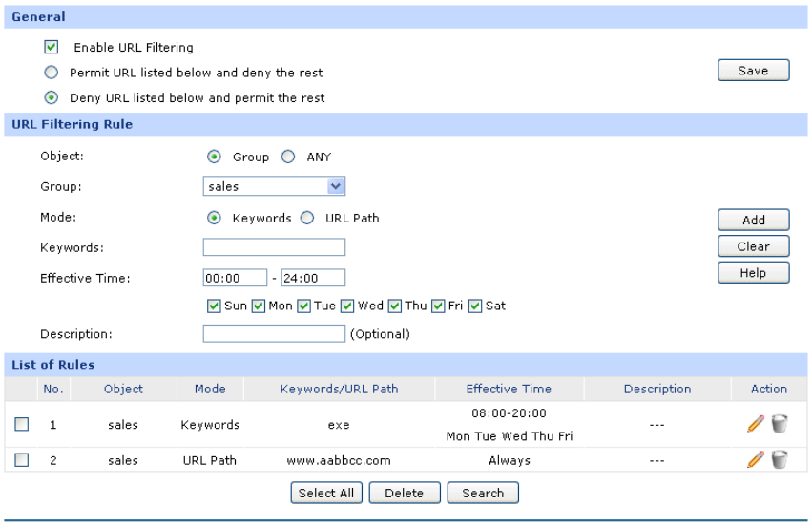Set Object to ANY

click(288, 158)
